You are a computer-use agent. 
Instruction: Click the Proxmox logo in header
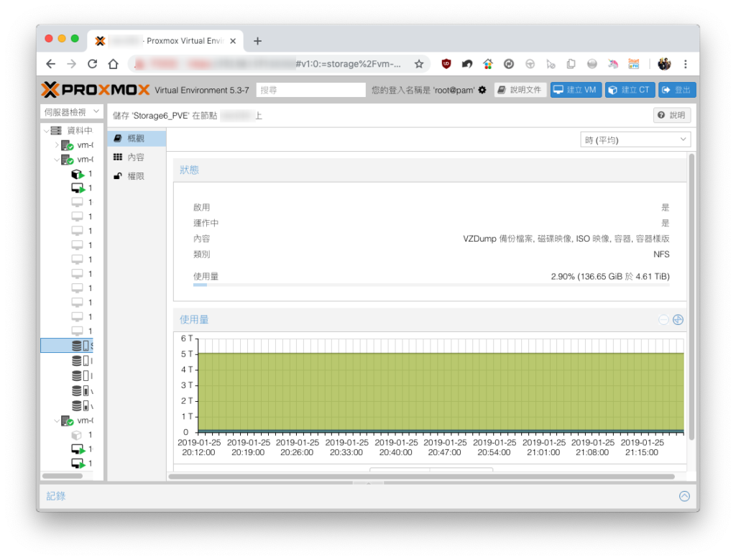tap(96, 90)
